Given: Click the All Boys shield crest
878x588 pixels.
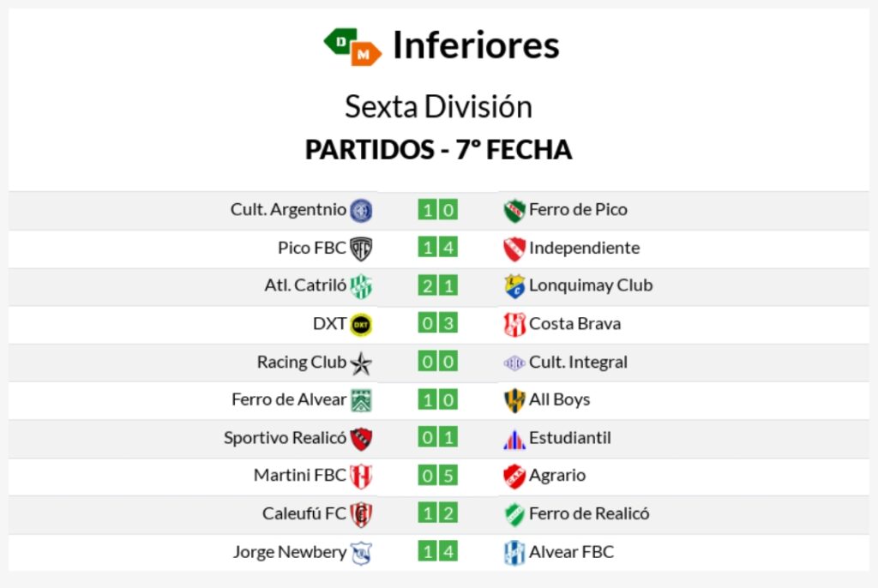Looking at the screenshot, I should click(x=514, y=400).
